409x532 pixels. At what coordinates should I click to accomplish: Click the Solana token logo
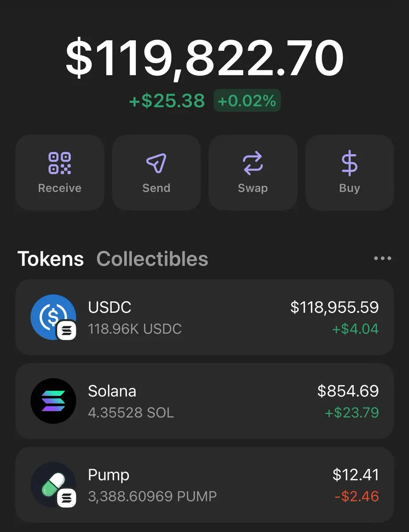point(53,401)
